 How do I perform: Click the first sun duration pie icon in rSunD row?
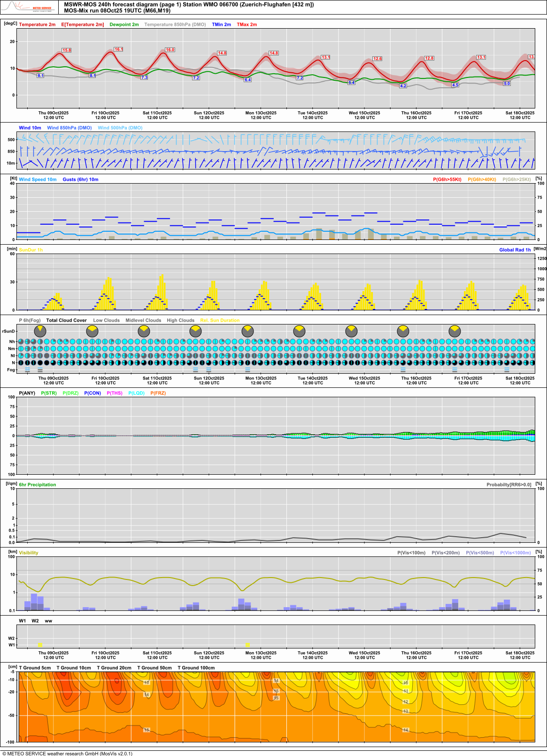40,331
